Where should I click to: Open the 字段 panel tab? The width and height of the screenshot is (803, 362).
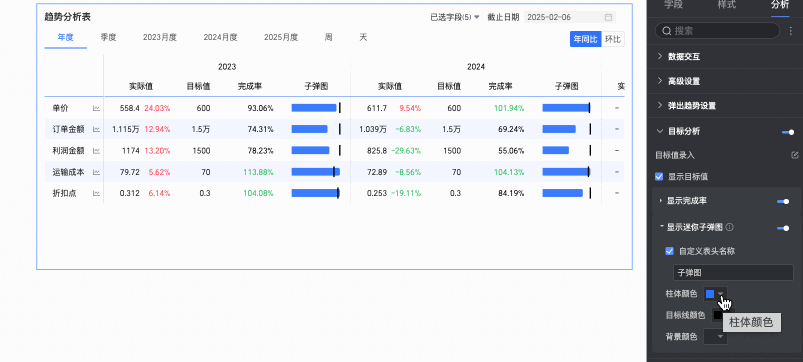coord(673,5)
